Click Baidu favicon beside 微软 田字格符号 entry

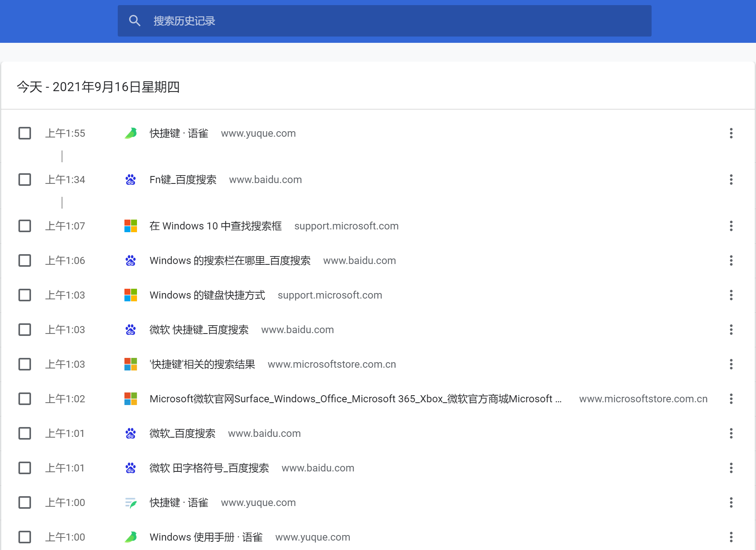[131, 468]
